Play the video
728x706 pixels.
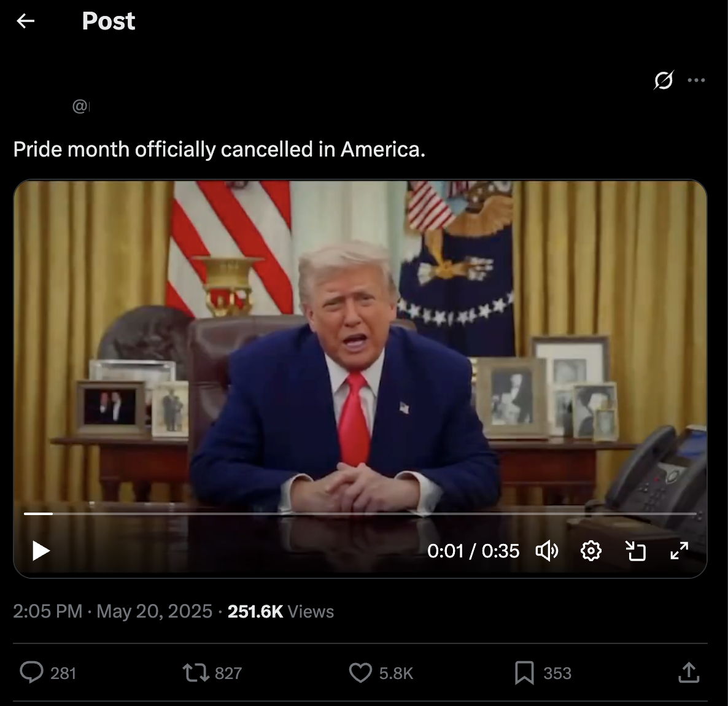click(x=41, y=551)
